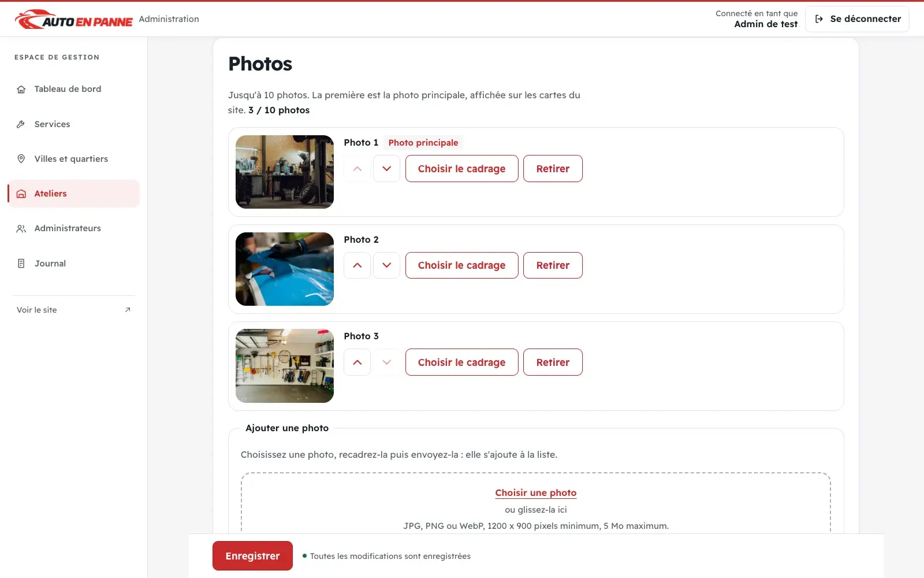The height and width of the screenshot is (578, 924).
Task: Click the Journal document icon
Action: tap(21, 264)
